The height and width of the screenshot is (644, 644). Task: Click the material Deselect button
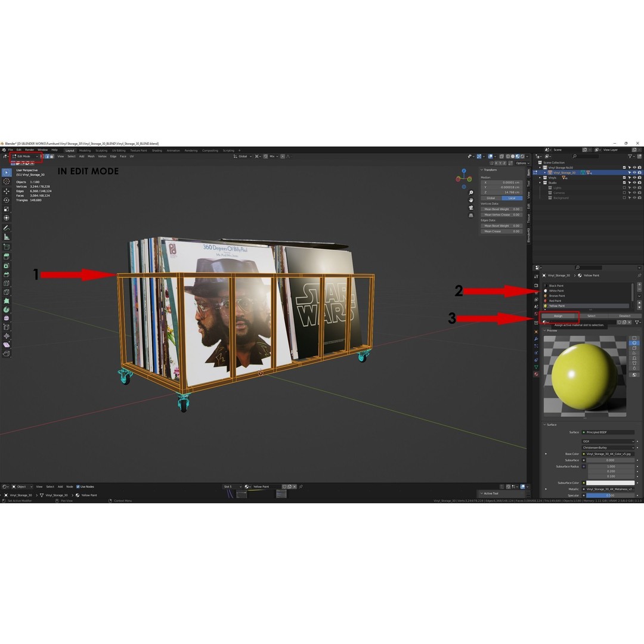click(x=625, y=316)
